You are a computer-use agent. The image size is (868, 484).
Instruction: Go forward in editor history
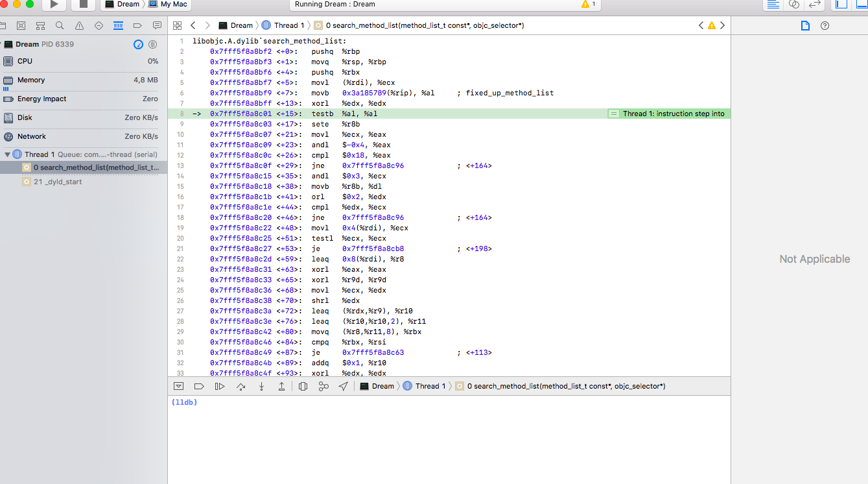207,25
